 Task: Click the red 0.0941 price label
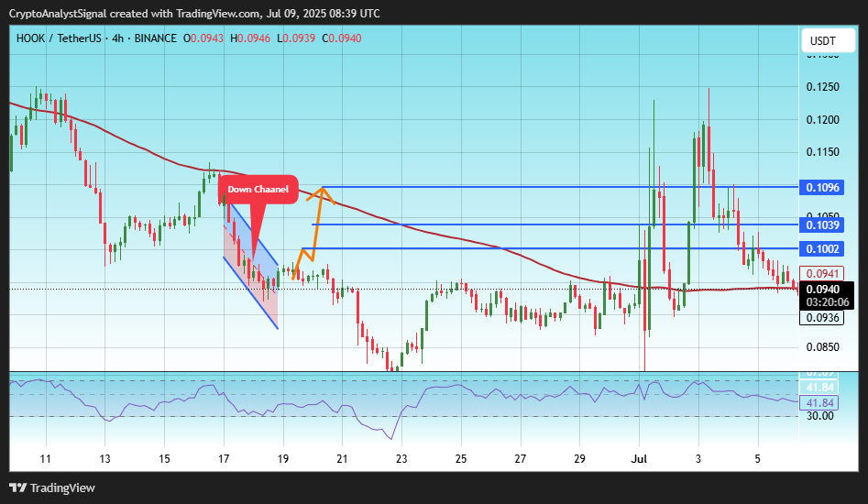[x=822, y=273]
